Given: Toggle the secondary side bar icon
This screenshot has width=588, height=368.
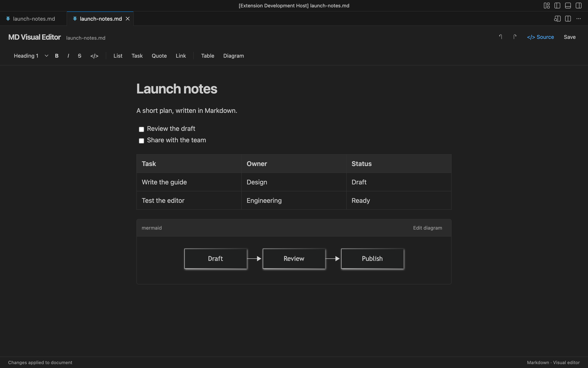Looking at the screenshot, I should pos(579,6).
